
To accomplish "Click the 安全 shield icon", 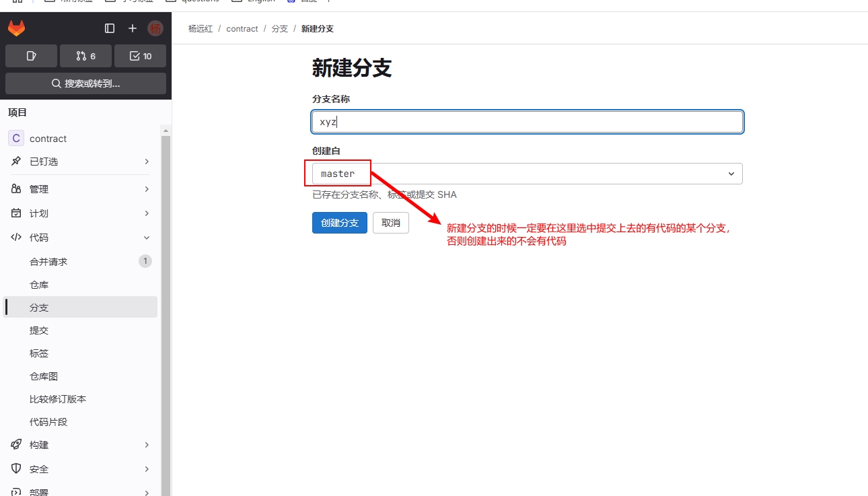I will (x=16, y=469).
